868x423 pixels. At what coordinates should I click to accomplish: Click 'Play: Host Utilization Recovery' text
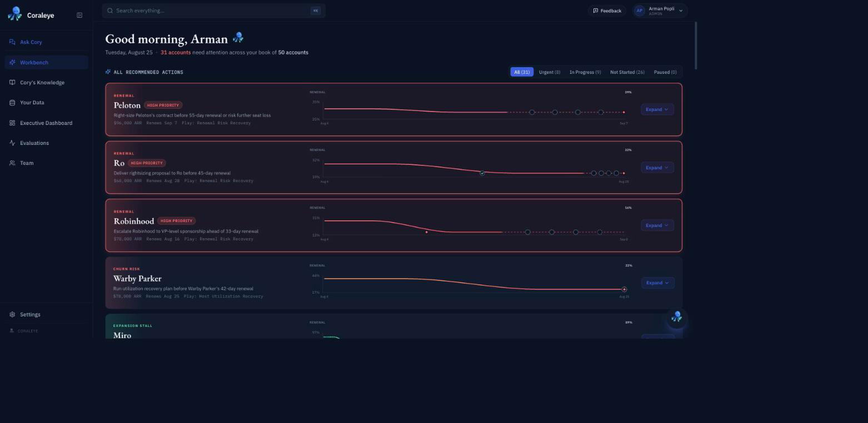click(222, 296)
